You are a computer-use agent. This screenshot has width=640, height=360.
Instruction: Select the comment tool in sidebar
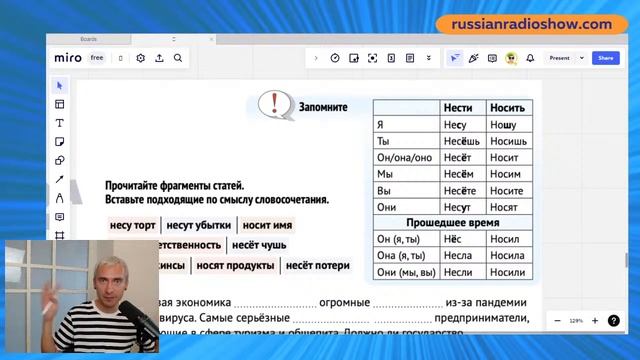click(60, 217)
